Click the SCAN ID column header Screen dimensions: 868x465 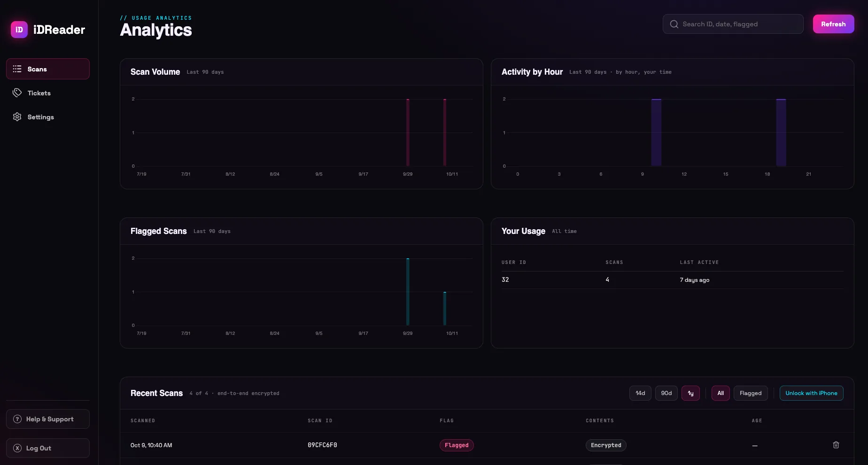[320, 421]
